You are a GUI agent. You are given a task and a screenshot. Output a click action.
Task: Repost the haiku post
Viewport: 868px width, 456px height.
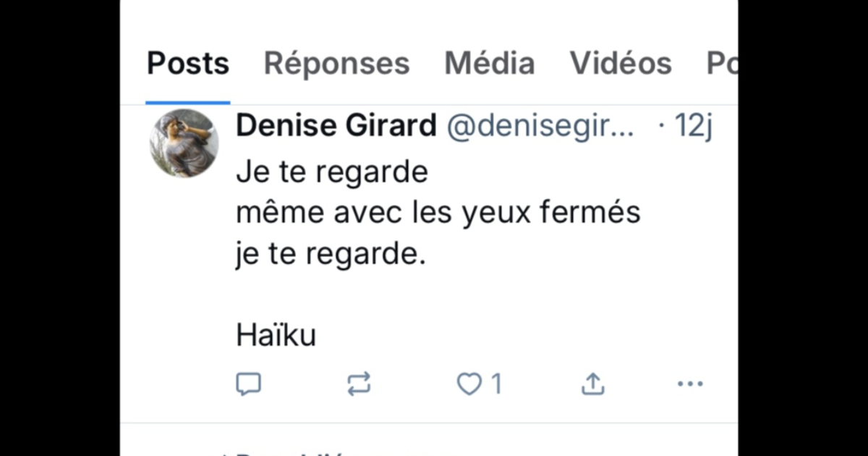point(359,384)
